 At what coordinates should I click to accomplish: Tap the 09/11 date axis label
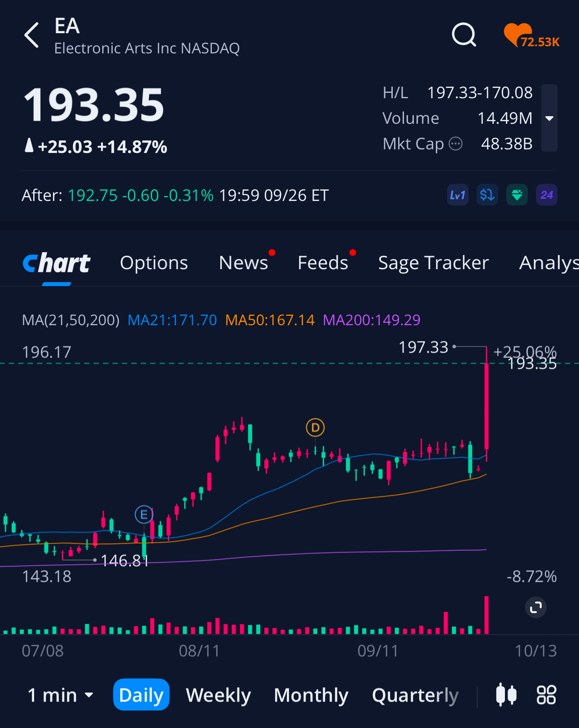click(378, 651)
